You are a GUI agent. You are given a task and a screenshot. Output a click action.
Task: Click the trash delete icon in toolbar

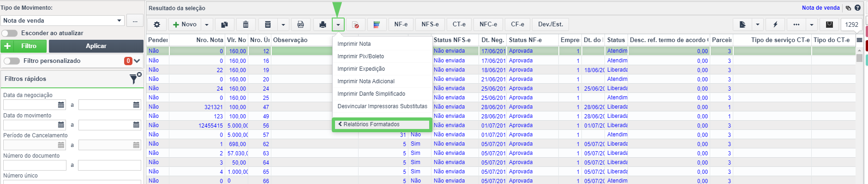(x=246, y=25)
